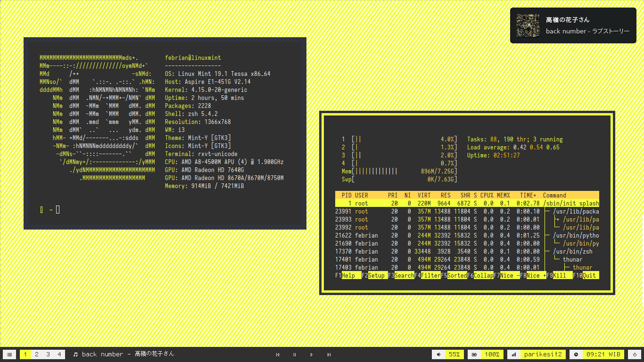Image resolution: width=644 pixels, height=362 pixels.
Task: Click F5 Sorted in htop
Action: 454,275
